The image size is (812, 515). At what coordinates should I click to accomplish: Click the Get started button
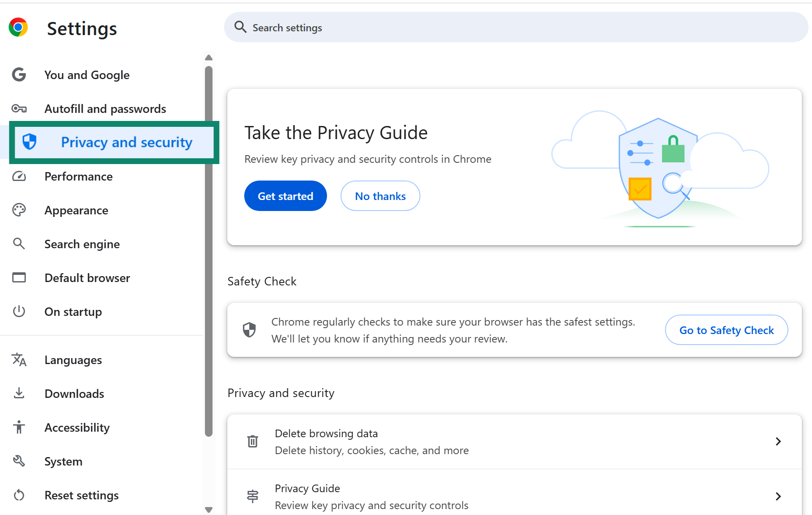[x=285, y=195]
